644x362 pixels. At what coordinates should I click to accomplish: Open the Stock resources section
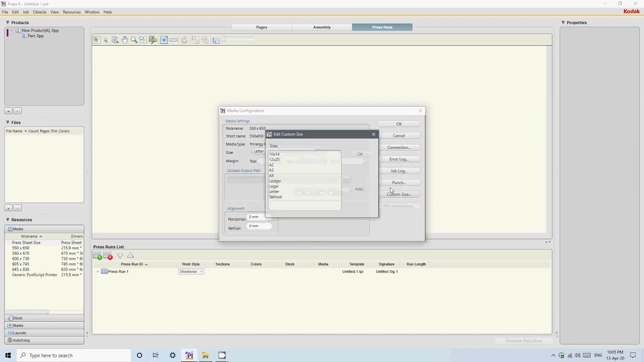(x=44, y=318)
